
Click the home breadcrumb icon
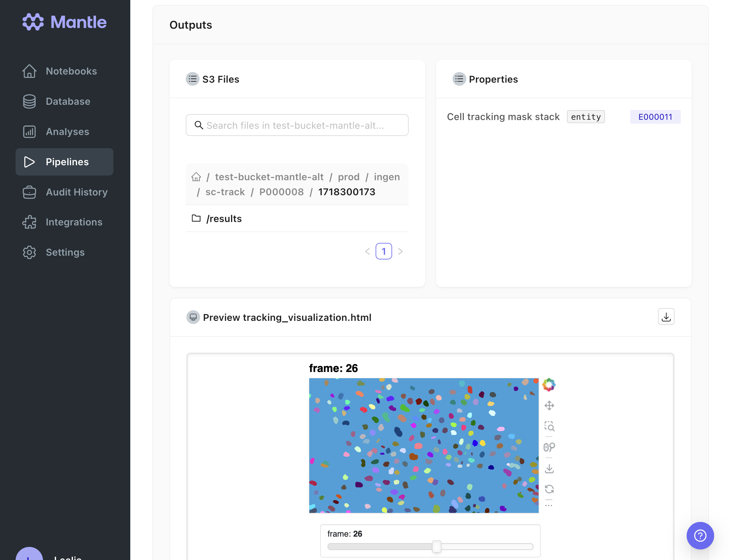pyautogui.click(x=196, y=177)
